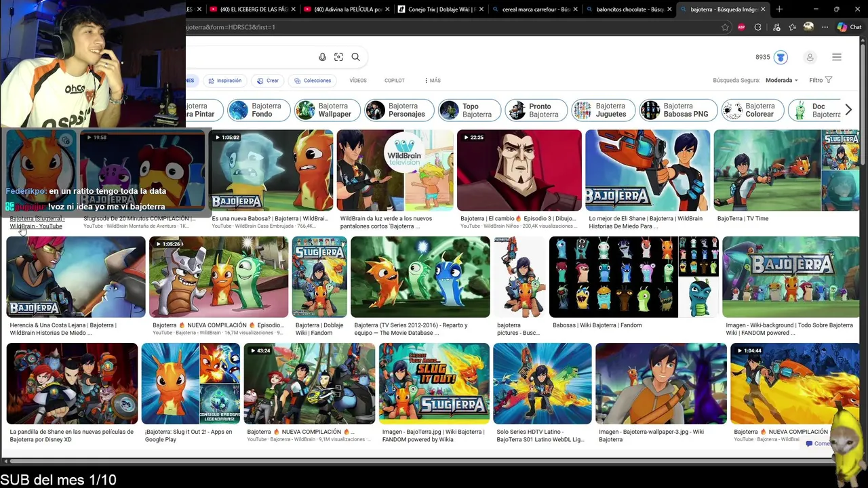Viewport: 868px width, 488px height.
Task: Open the Wiki-background Todo Sobre Bajoterra image
Action: (791, 277)
